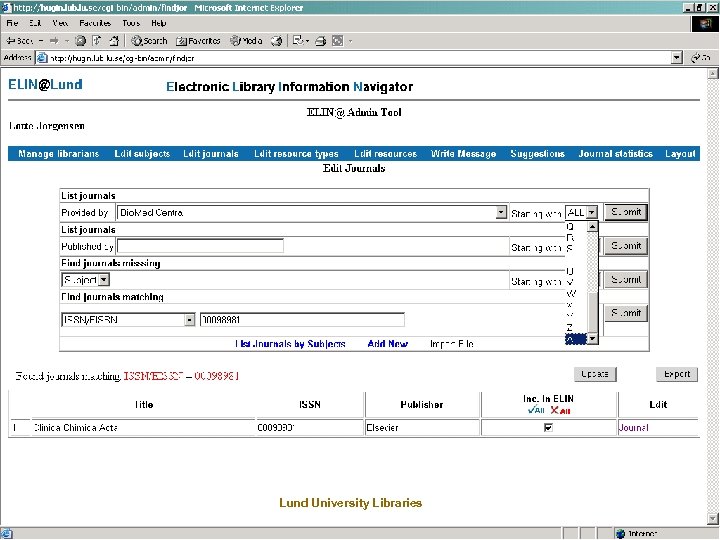The height and width of the screenshot is (540, 720).
Task: Click the Back arrow in the toolbar
Action: pyautogui.click(x=20, y=41)
